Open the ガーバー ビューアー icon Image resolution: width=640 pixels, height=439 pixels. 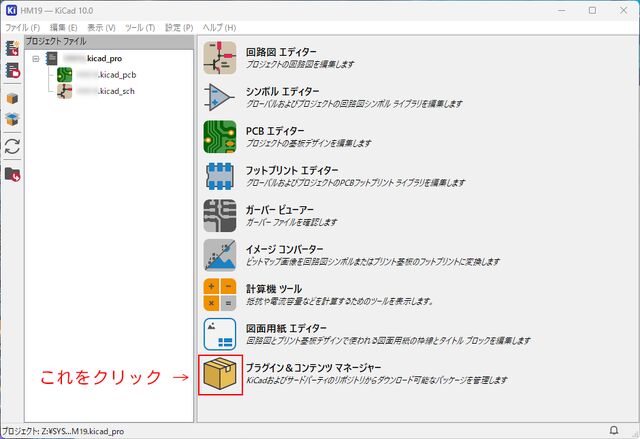click(x=220, y=215)
